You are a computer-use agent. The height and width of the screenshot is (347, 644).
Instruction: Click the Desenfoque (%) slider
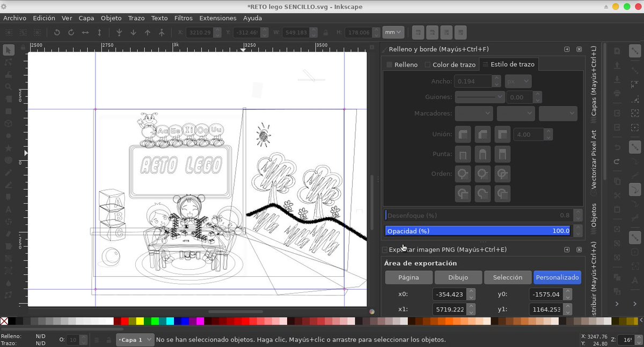479,216
